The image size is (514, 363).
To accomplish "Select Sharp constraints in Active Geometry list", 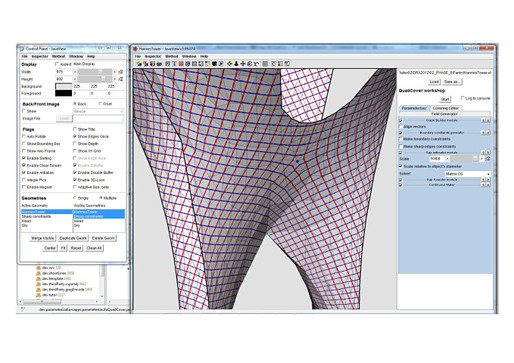I will pos(36,216).
